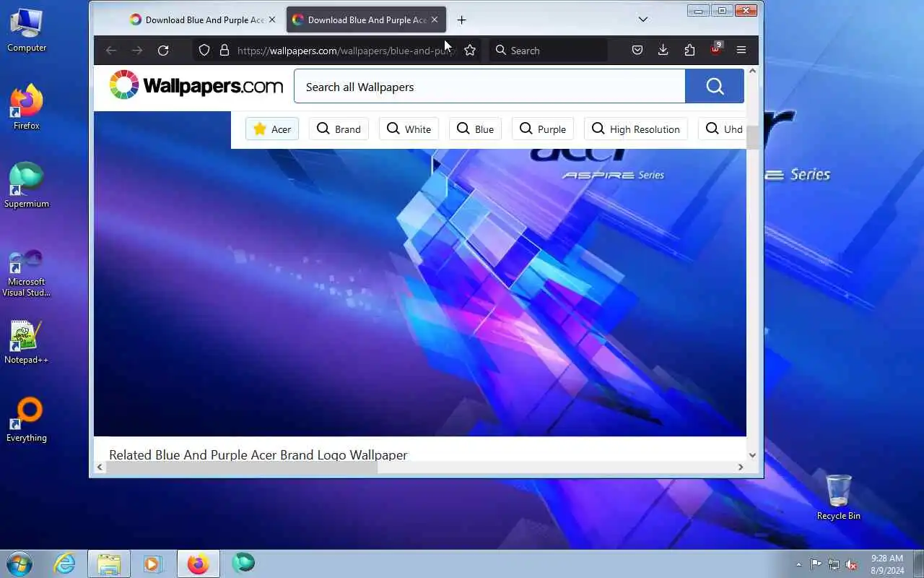Click the horizontal scroll left arrow
Screen dimensions: 924x578
pyautogui.click(x=100, y=467)
